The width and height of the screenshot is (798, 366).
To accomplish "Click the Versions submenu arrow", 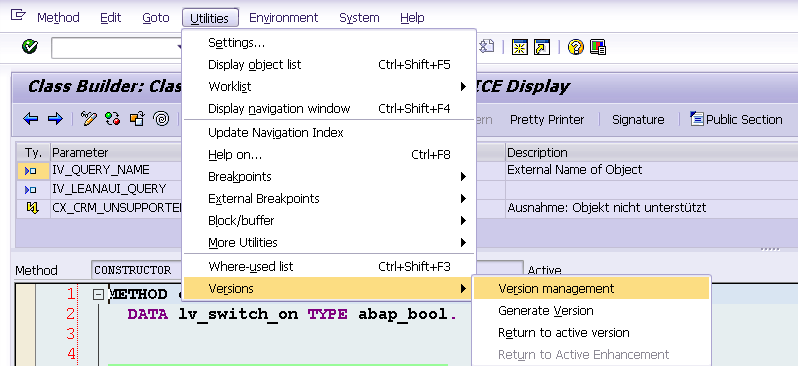I will (x=463, y=289).
